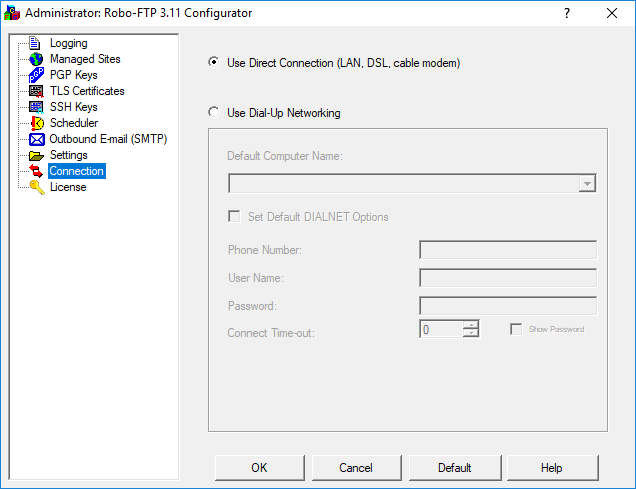Toggle the Show Password checkbox
Screen dimensions: 636x489
(516, 329)
